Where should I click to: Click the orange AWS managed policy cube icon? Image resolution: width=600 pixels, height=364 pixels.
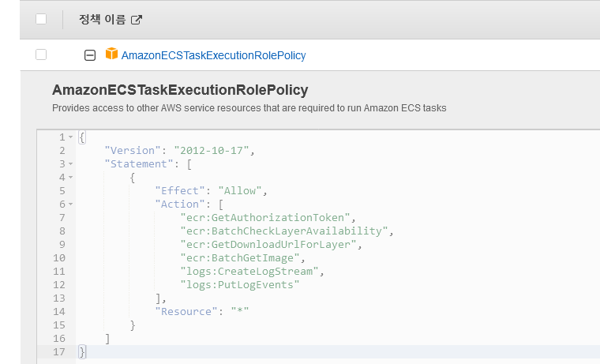click(111, 54)
